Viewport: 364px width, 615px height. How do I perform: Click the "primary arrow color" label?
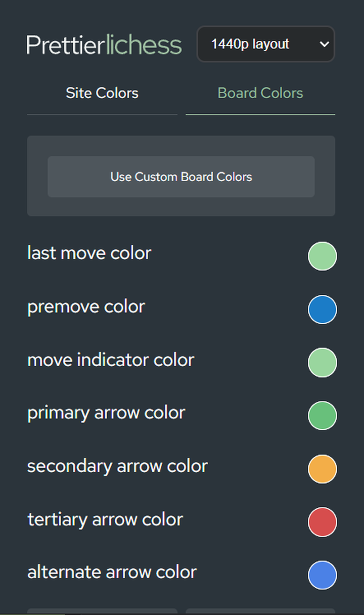tap(106, 413)
